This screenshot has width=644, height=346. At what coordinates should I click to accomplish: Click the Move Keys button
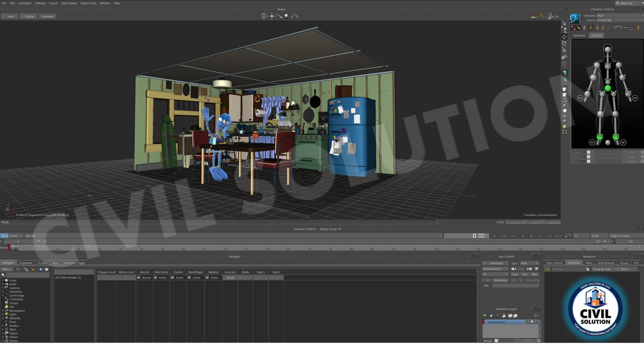coord(500,281)
